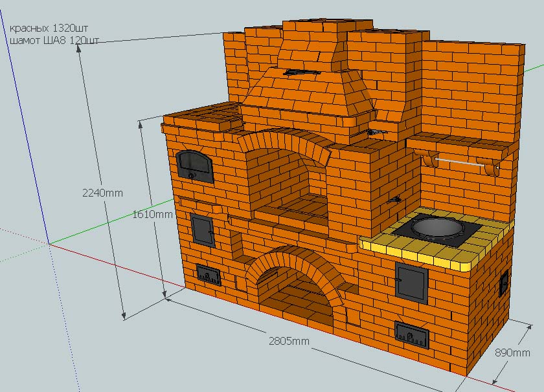Select the small door on the right side wall
Screen dimensions: 544x392
tap(503, 282)
